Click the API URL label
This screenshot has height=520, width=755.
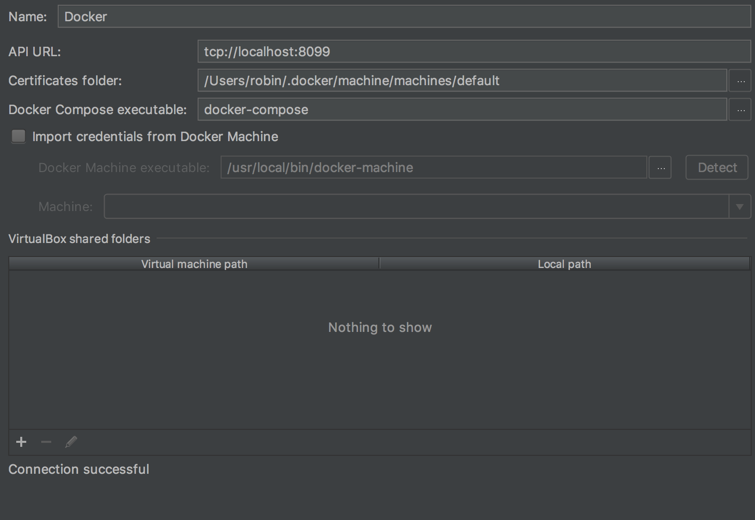coord(35,52)
